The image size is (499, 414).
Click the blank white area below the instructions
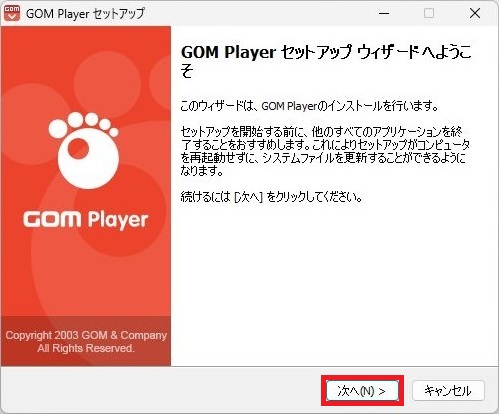pyautogui.click(x=333, y=283)
